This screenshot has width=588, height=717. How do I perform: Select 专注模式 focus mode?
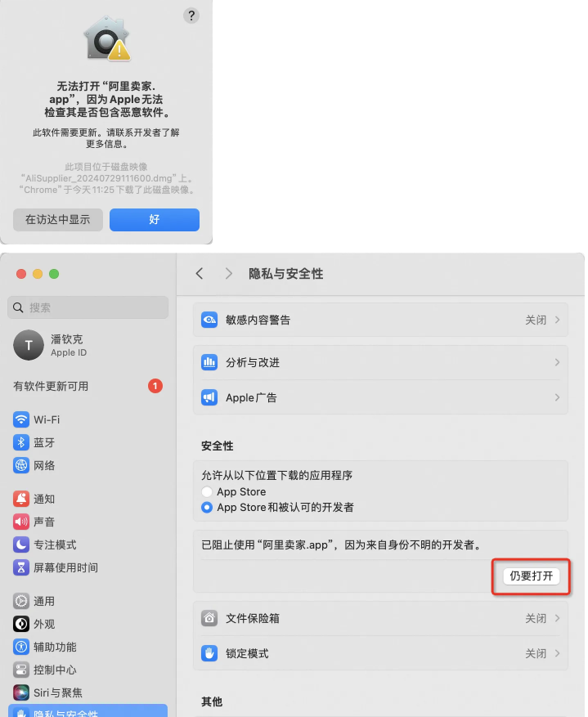click(45, 544)
